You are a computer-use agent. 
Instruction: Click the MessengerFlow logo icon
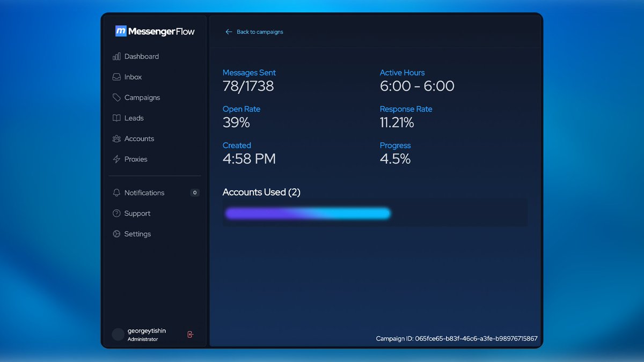coord(121,31)
